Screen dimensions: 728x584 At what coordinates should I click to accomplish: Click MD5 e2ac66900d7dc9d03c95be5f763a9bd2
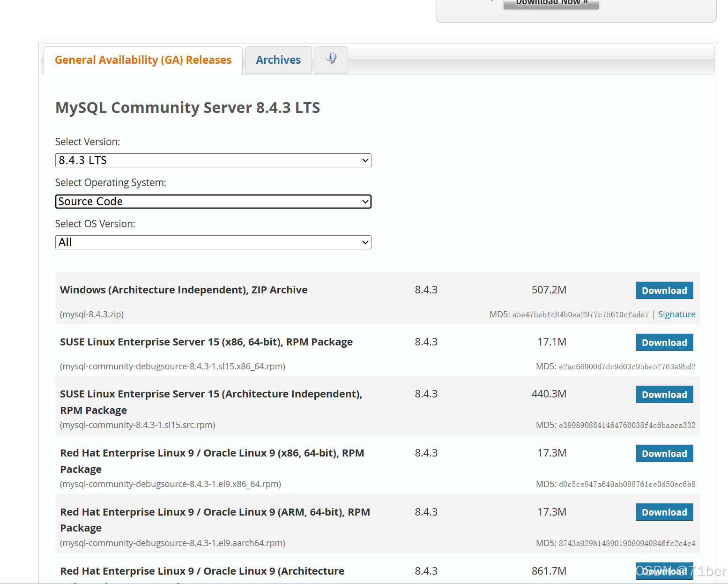pos(627,367)
